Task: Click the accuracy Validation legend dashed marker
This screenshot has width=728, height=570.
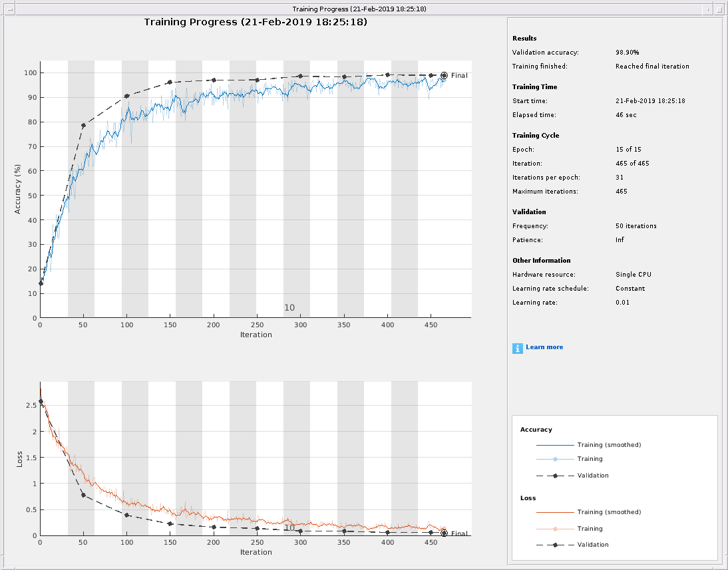Action: point(555,476)
